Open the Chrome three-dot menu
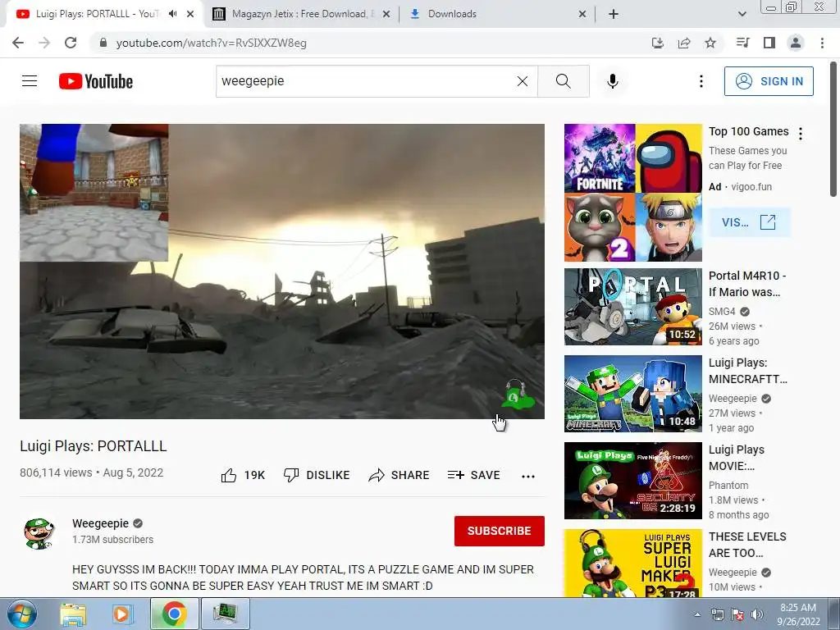This screenshot has width=840, height=630. (x=822, y=43)
